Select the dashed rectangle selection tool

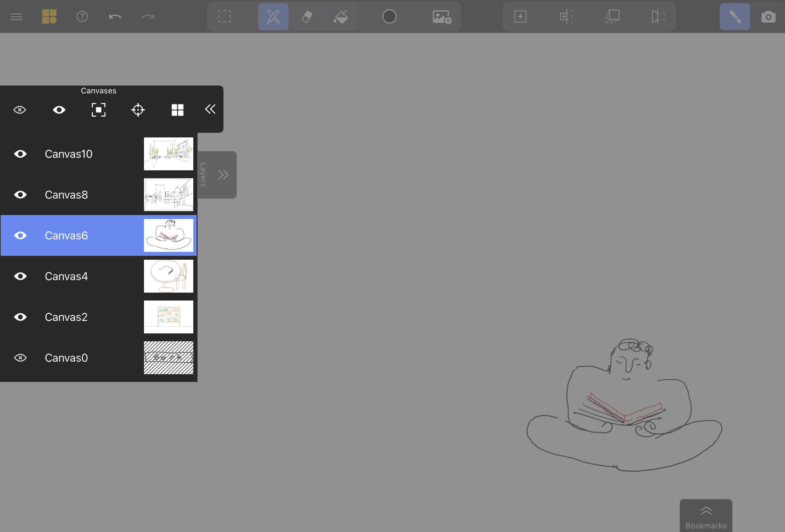coord(224,16)
